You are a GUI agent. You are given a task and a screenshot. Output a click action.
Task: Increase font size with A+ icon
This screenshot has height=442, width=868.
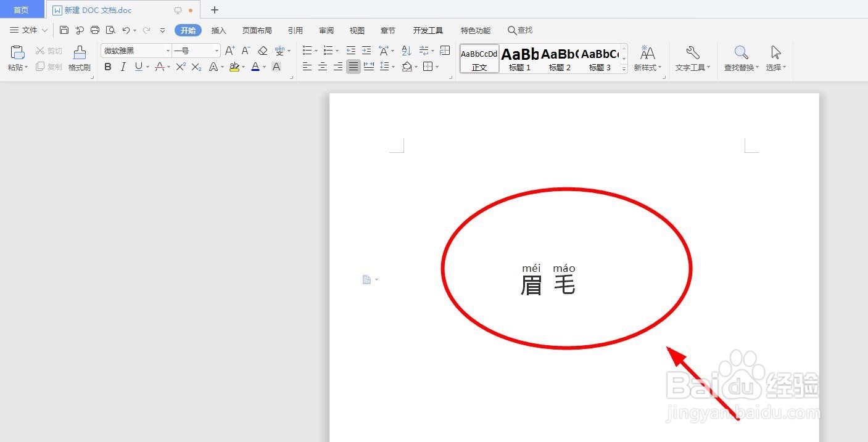[x=230, y=51]
